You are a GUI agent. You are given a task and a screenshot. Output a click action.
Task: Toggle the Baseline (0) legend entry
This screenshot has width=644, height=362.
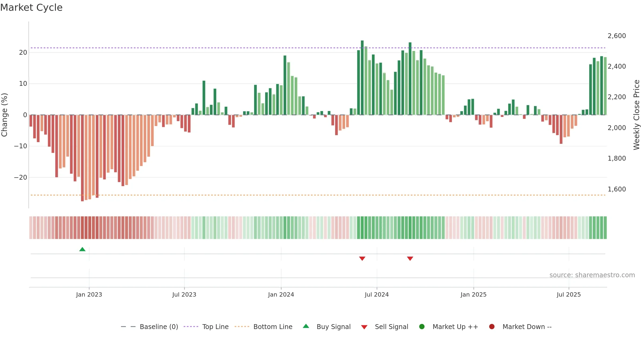tap(149, 327)
